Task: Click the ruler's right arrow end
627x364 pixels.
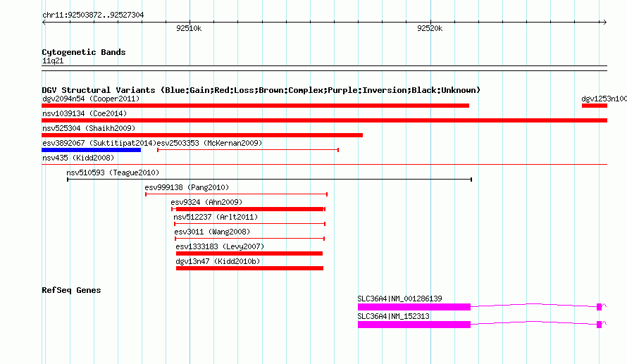Action: point(604,23)
